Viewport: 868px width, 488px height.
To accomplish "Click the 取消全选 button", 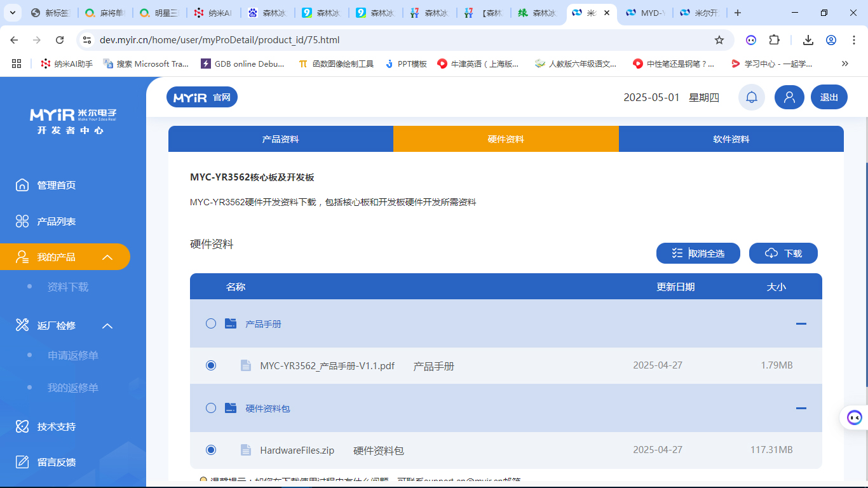I will 698,253.
